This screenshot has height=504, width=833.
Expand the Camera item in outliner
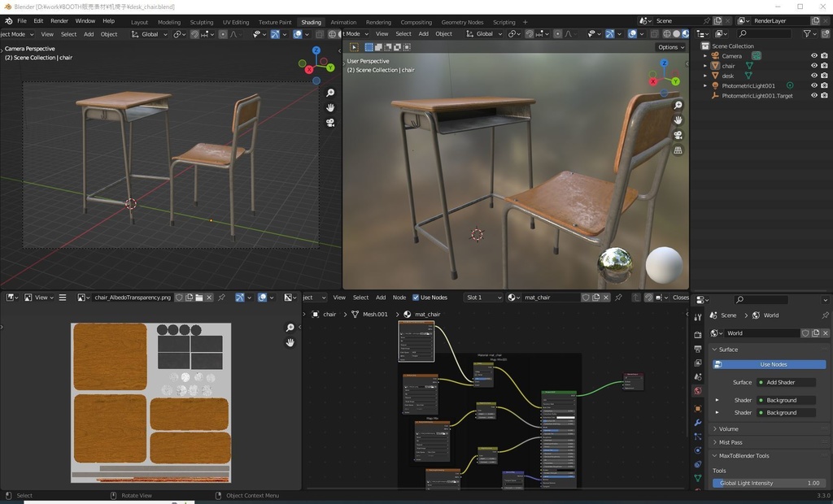[x=705, y=56]
